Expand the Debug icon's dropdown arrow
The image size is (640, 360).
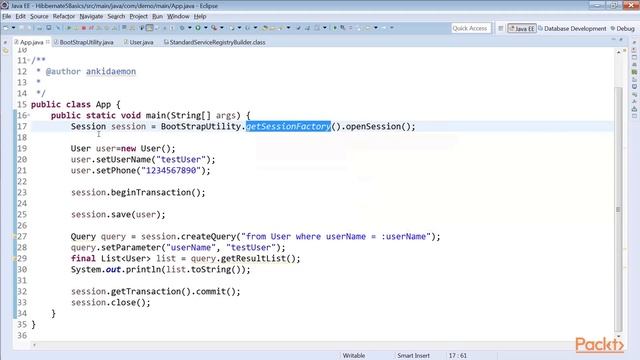point(190,28)
